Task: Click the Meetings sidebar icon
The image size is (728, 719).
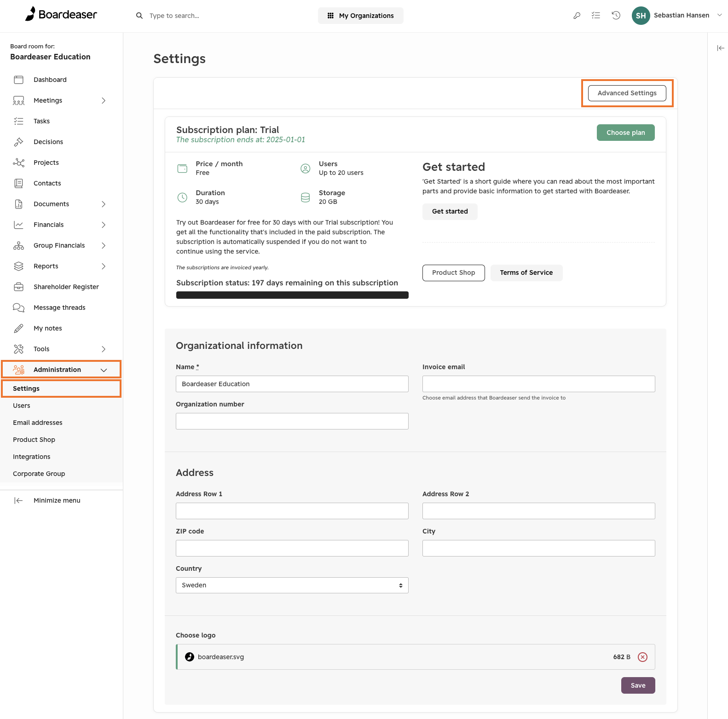Action: 19,100
